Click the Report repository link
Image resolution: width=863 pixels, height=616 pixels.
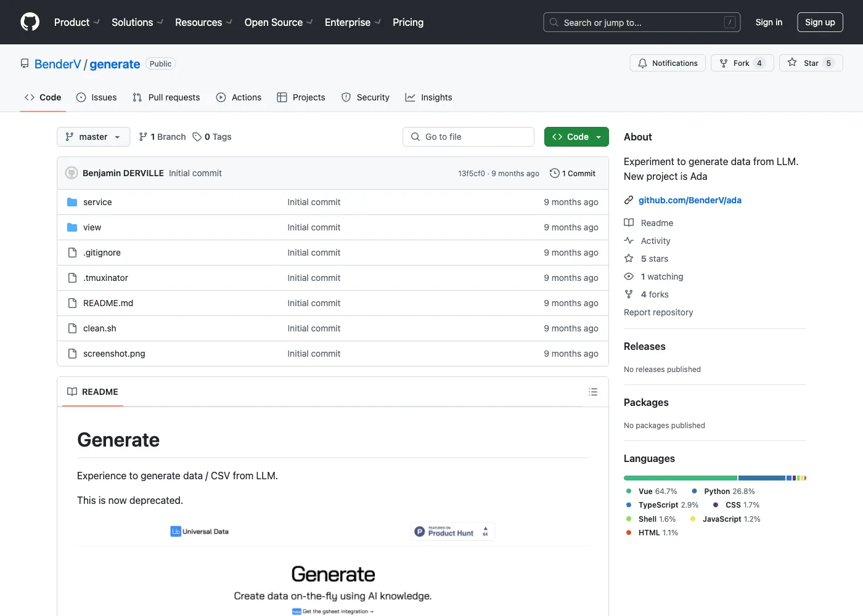(x=658, y=312)
